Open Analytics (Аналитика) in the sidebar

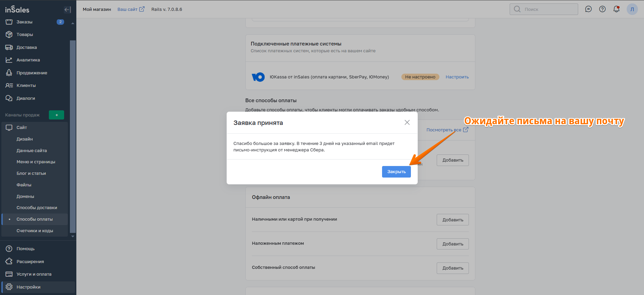tap(28, 60)
